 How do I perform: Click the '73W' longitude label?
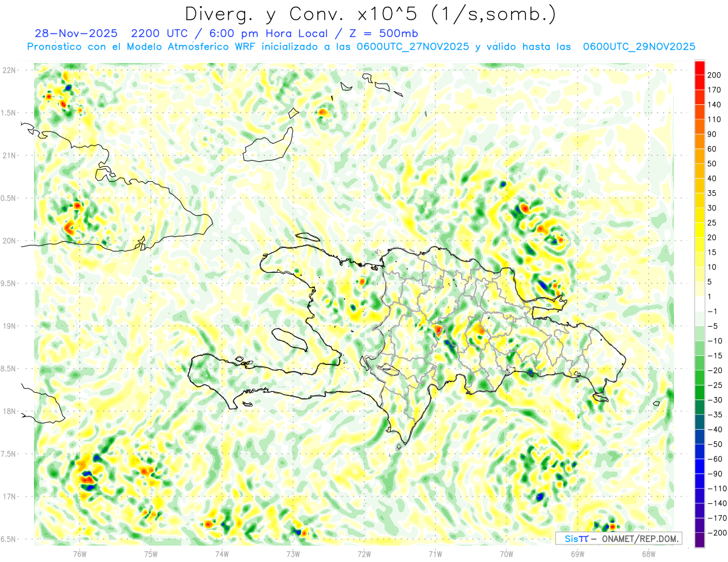click(292, 554)
